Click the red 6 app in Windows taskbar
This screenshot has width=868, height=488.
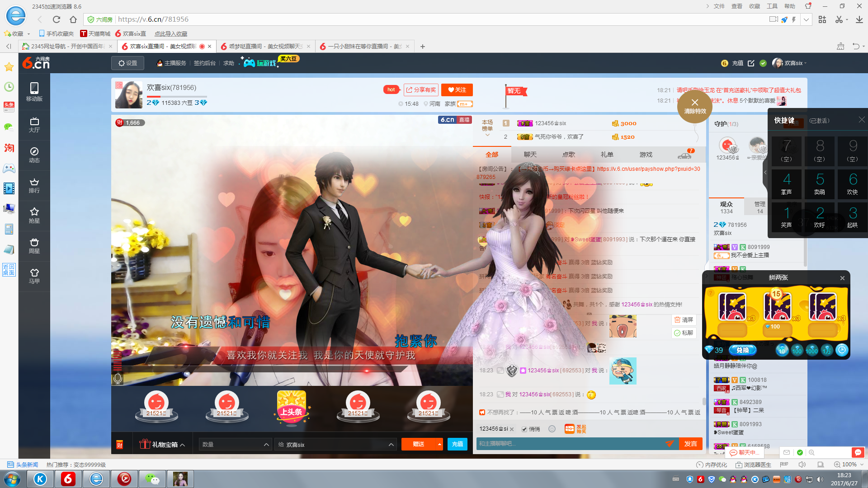68,479
